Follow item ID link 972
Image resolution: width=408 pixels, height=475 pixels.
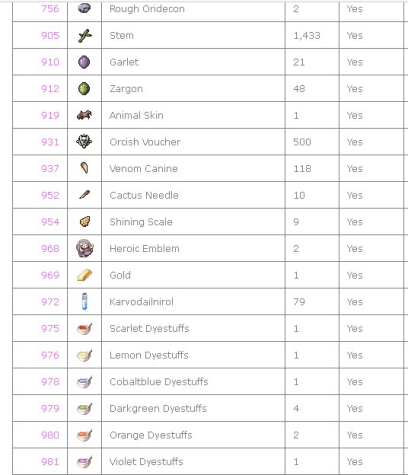click(50, 302)
